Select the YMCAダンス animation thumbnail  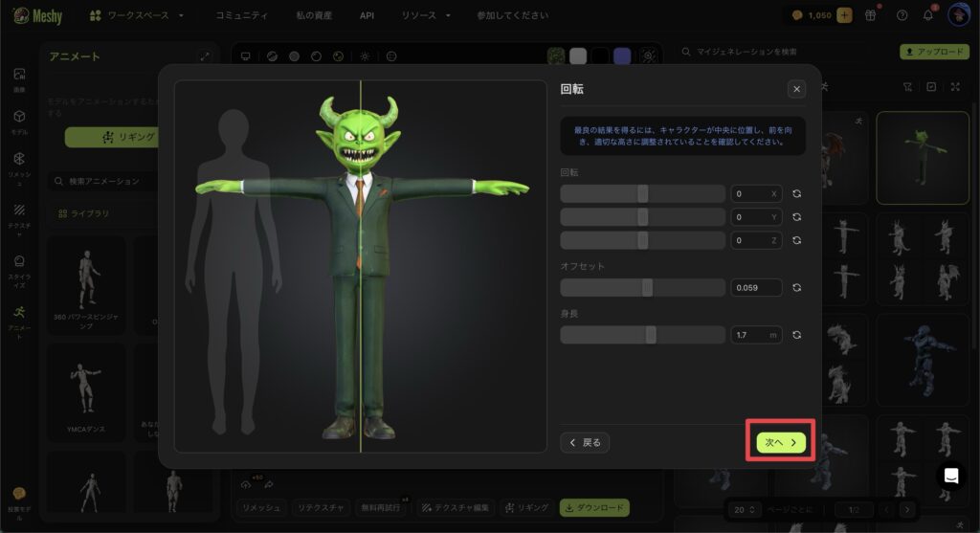point(86,391)
